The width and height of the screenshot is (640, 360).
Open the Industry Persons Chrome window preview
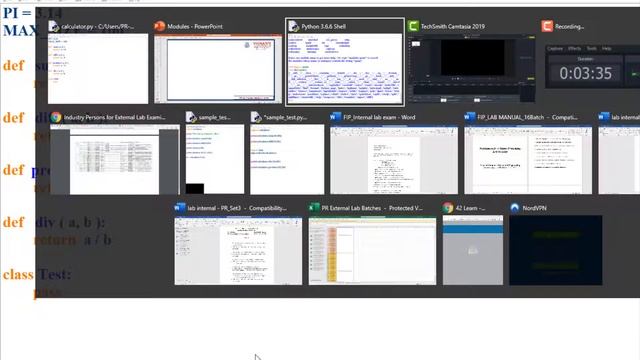click(x=115, y=160)
